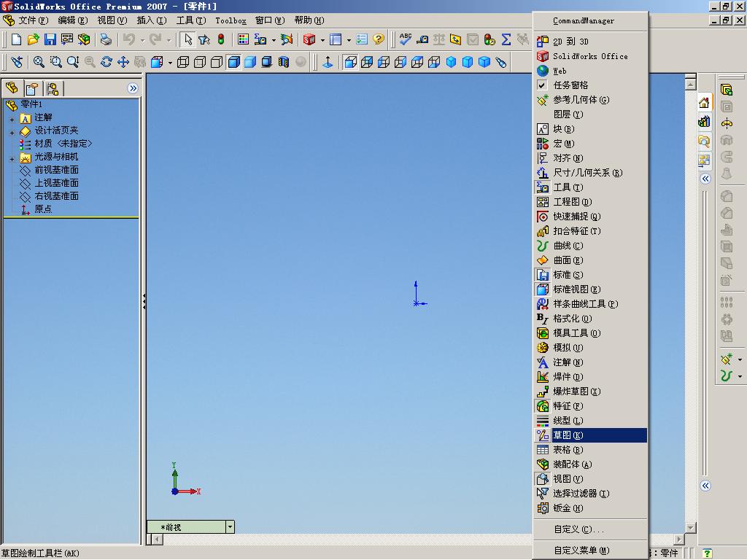Click horizontal scrollbar left arrow

point(158,539)
